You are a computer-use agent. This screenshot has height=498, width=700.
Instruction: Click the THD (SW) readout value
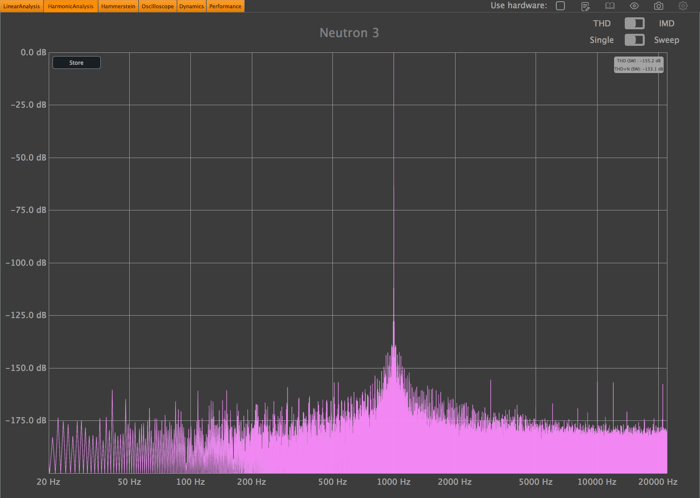pos(639,61)
